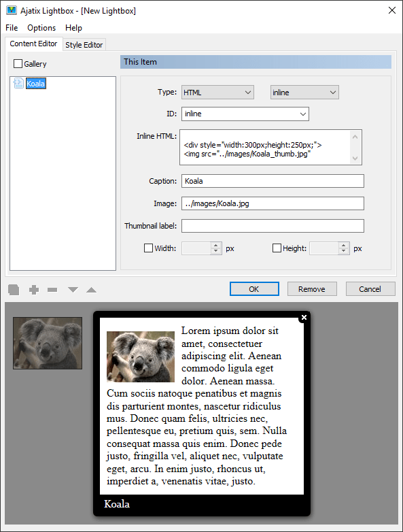Decrease Height value with spinner down arrow
The height and width of the screenshot is (532, 403).
[343, 252]
